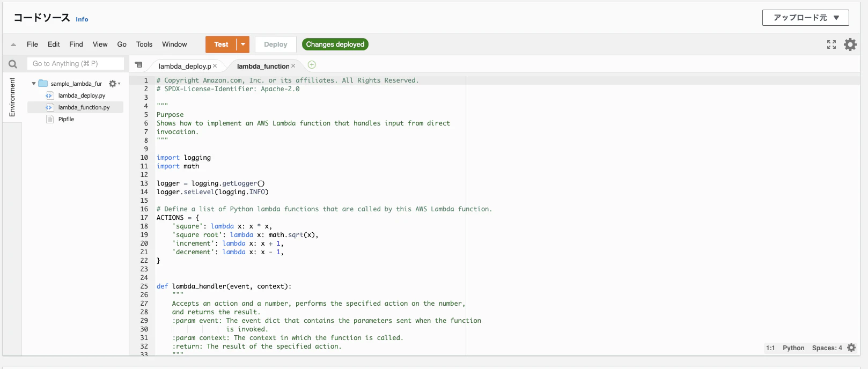Open the tab list icon beside lambda_deploy tab
The width and height of the screenshot is (868, 369).
[138, 65]
